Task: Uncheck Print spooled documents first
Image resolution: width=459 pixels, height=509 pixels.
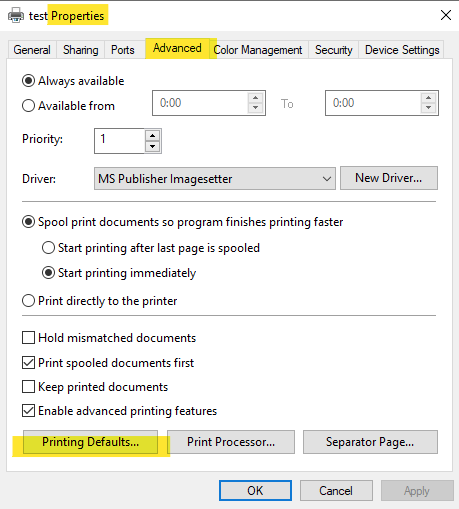Action: tap(28, 362)
